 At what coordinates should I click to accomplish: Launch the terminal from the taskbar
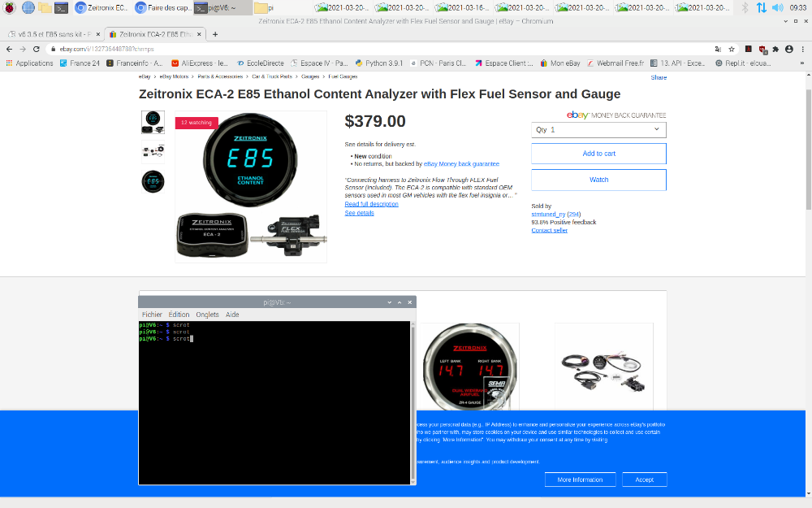click(x=62, y=7)
